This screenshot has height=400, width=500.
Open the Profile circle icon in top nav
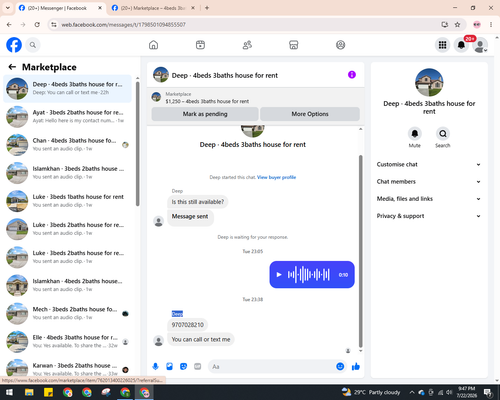pos(340,45)
